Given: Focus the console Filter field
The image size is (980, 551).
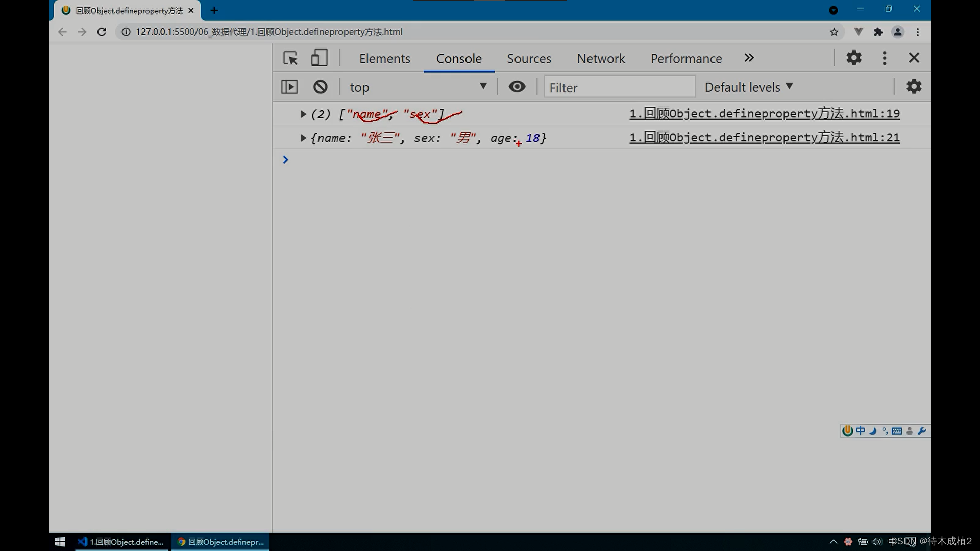Looking at the screenshot, I should tap(620, 87).
